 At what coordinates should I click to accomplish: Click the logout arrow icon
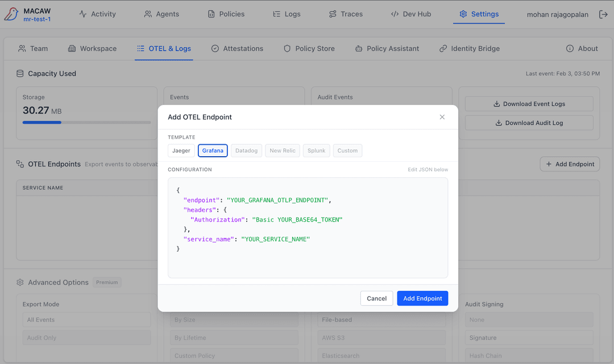tap(603, 14)
